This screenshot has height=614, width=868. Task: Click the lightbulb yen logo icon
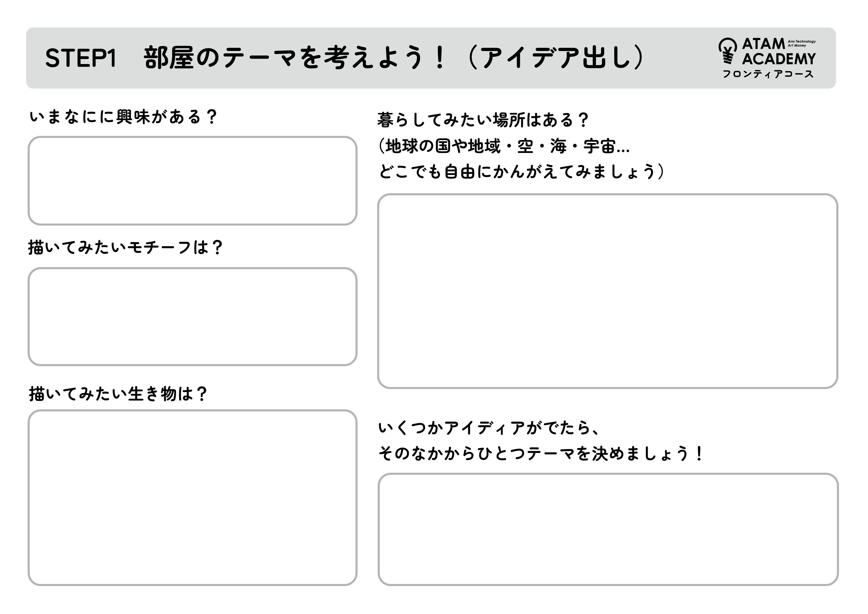pos(727,51)
